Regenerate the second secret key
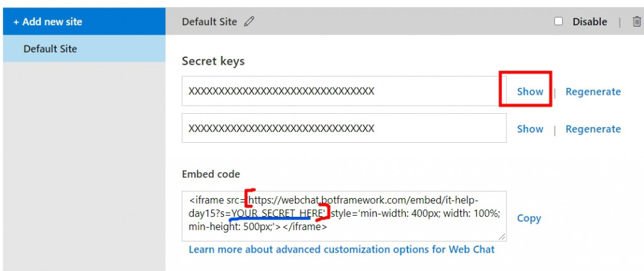The width and height of the screenshot is (644, 271). coord(593,129)
